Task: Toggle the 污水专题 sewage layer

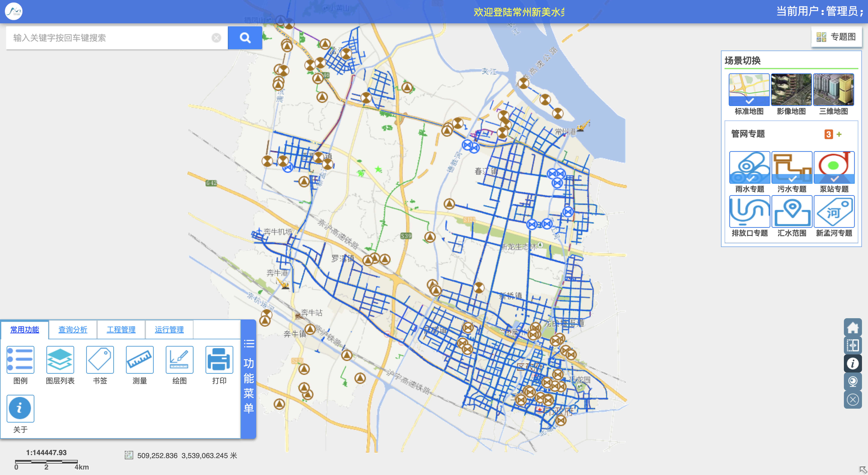Action: [x=791, y=167]
